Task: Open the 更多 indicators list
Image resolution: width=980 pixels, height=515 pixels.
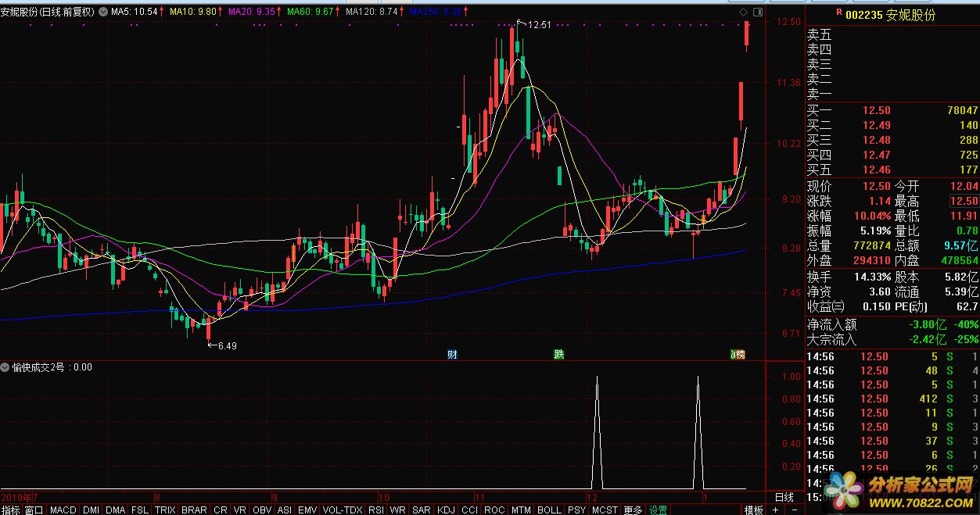Action: point(632,510)
